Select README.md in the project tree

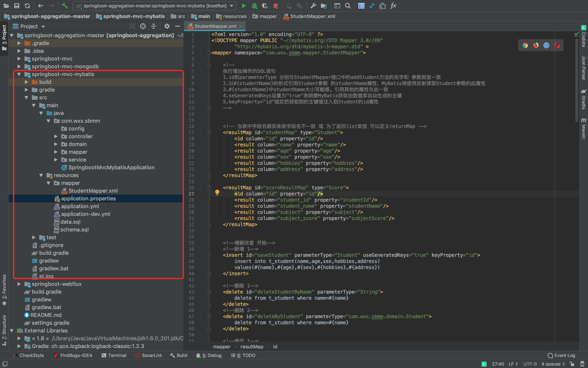[x=46, y=315]
